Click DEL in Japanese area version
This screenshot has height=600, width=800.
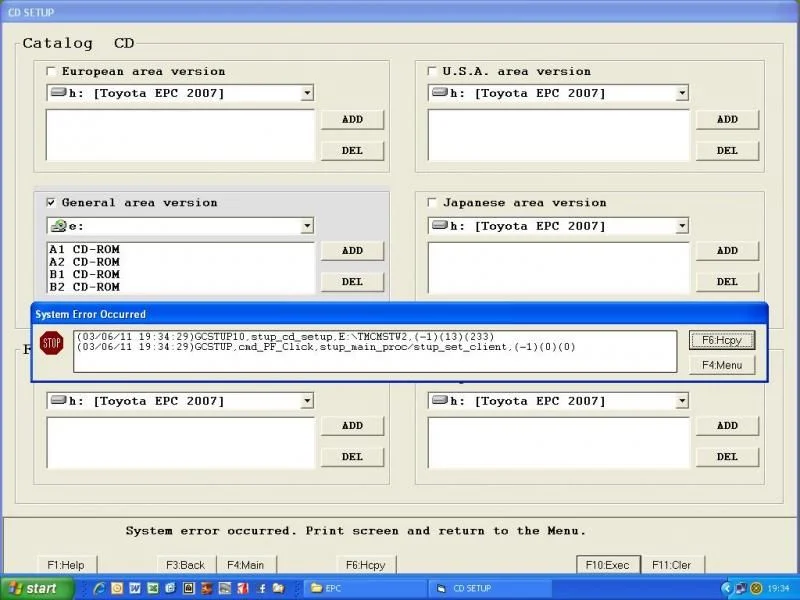click(x=727, y=282)
